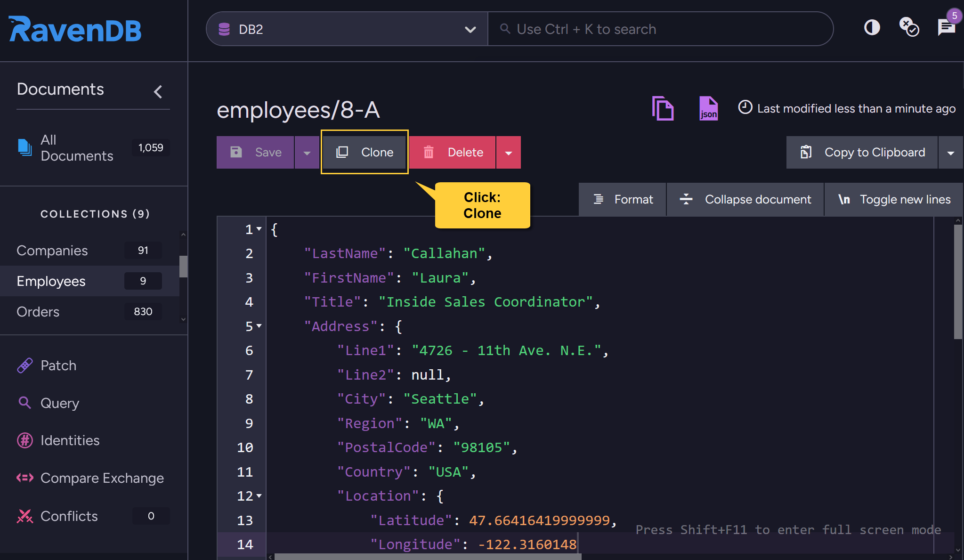
Task: Click the Clone button
Action: pos(365,152)
